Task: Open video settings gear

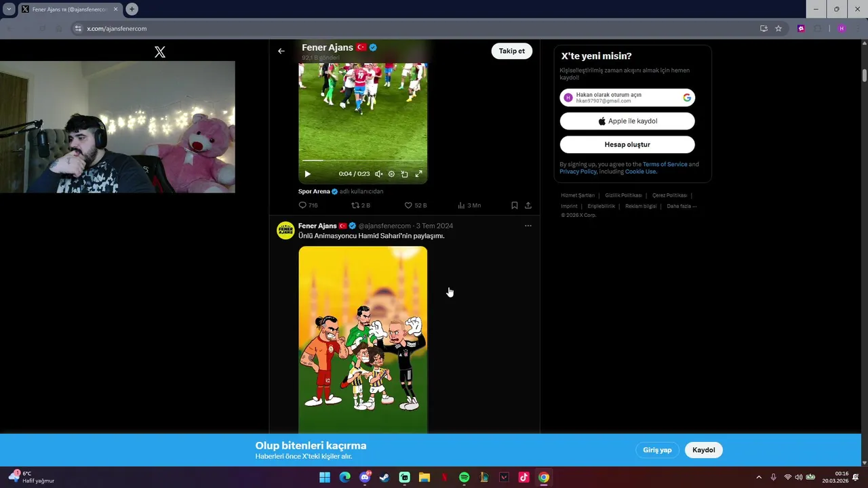Action: click(x=391, y=174)
